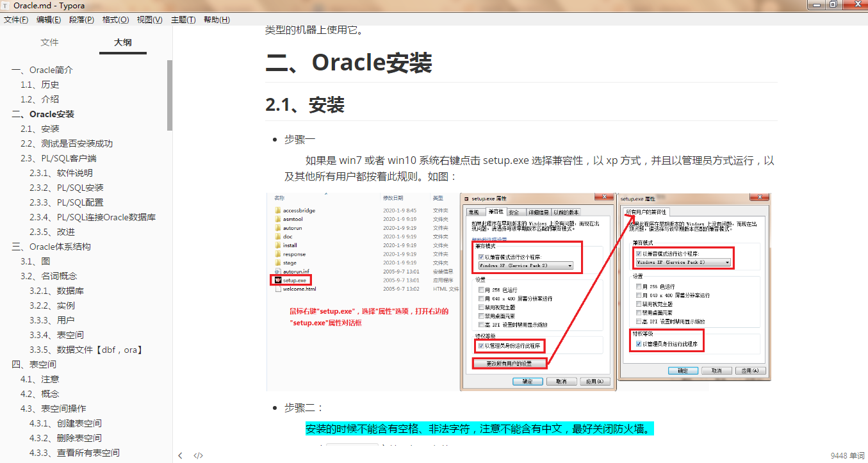868x463 pixels.
Task: Open 2.1、安装 entry in the outline sidebar
Action: point(40,129)
